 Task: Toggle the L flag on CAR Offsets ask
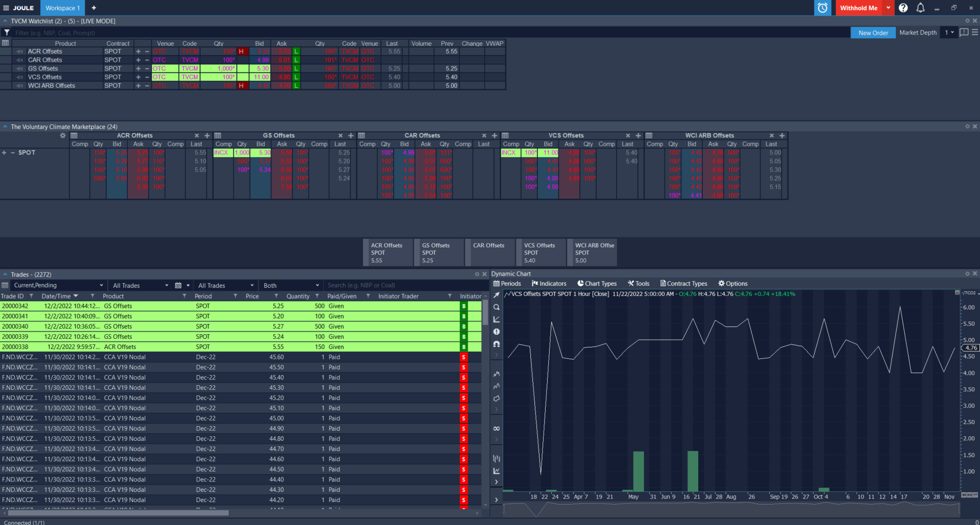[x=296, y=60]
